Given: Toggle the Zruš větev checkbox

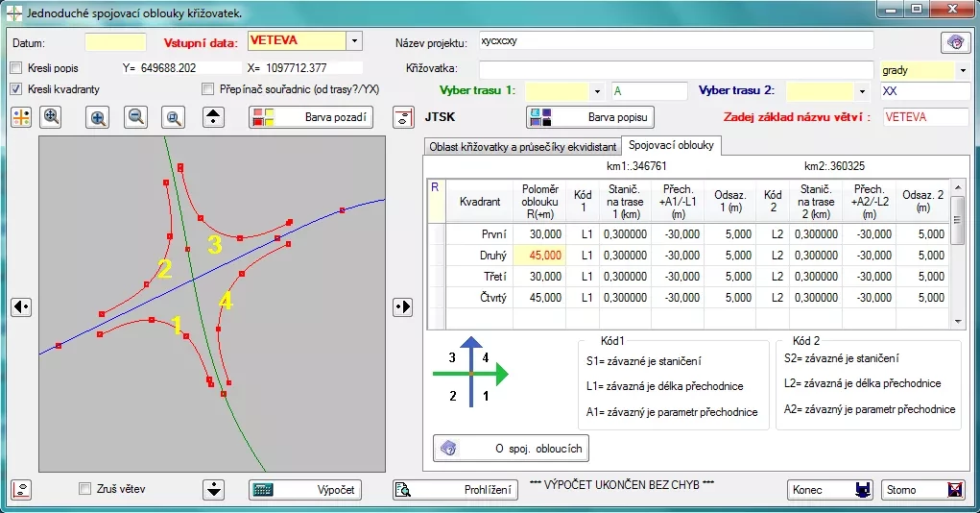Looking at the screenshot, I should point(85,489).
